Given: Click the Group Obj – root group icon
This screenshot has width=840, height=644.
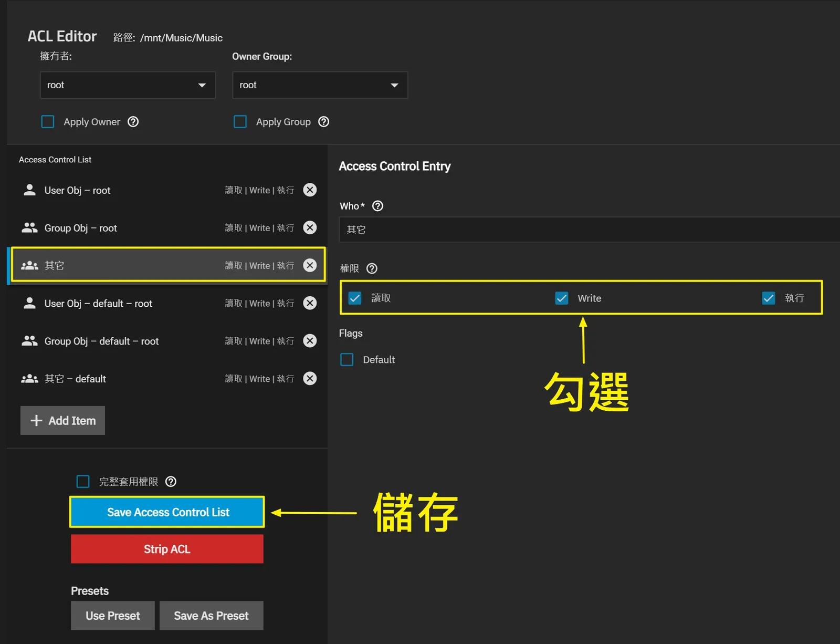Looking at the screenshot, I should 29,227.
